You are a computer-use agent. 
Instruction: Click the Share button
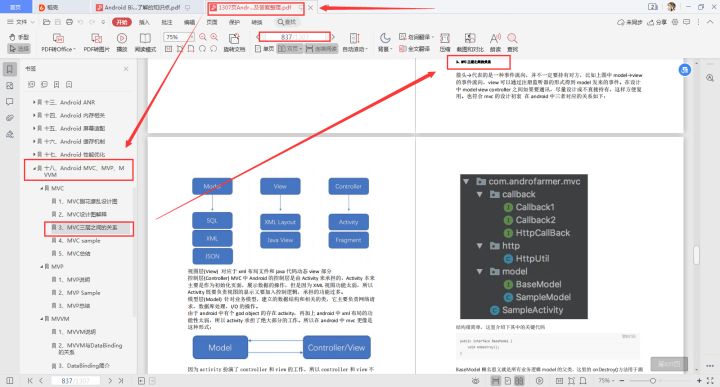[x=657, y=22]
